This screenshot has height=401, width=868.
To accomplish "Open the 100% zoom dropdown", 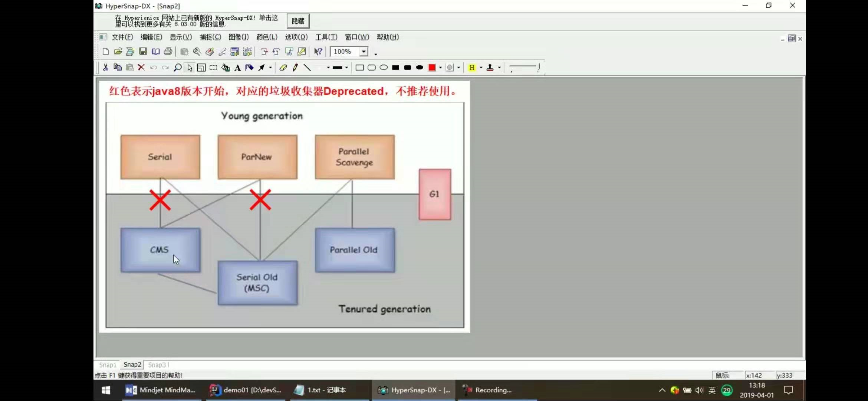I will 364,52.
